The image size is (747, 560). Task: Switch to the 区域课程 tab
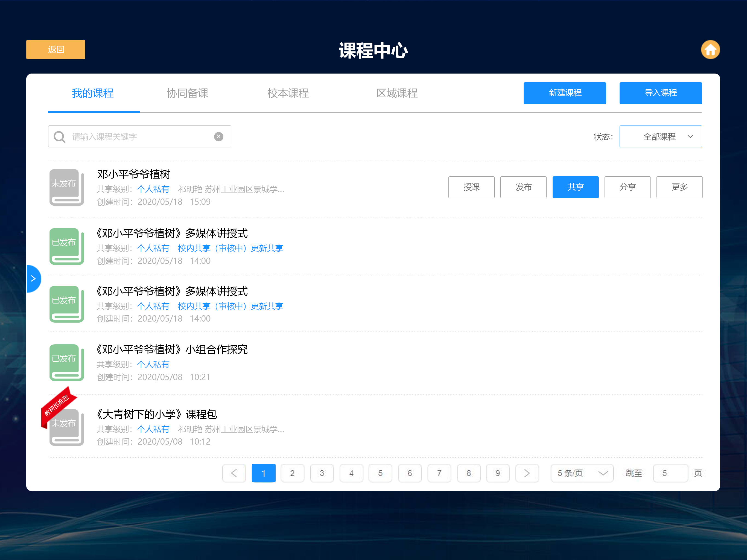click(397, 93)
